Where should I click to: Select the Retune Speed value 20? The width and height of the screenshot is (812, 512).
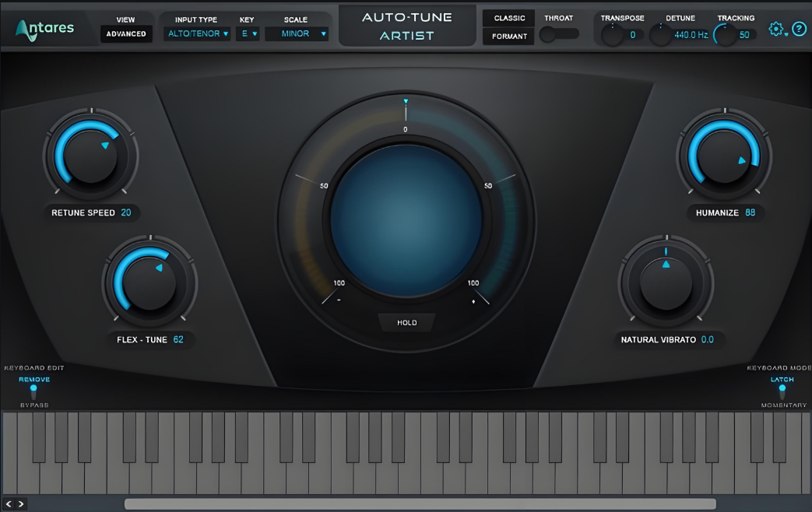point(126,212)
